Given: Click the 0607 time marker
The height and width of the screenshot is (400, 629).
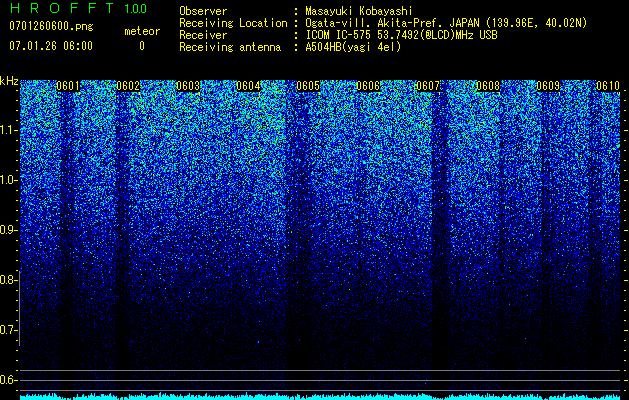Looking at the screenshot, I should coord(428,86).
